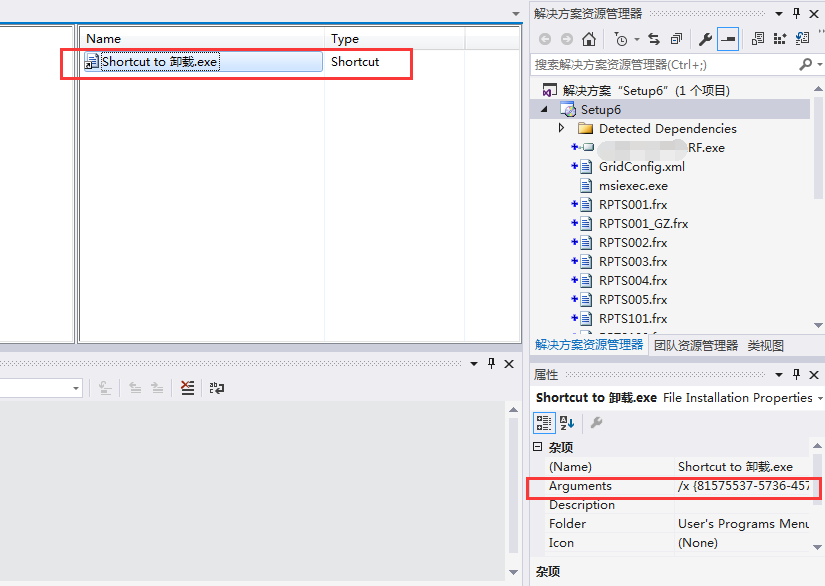825x586 pixels.
Task: Open the search options dropdown arrow
Action: click(x=820, y=65)
